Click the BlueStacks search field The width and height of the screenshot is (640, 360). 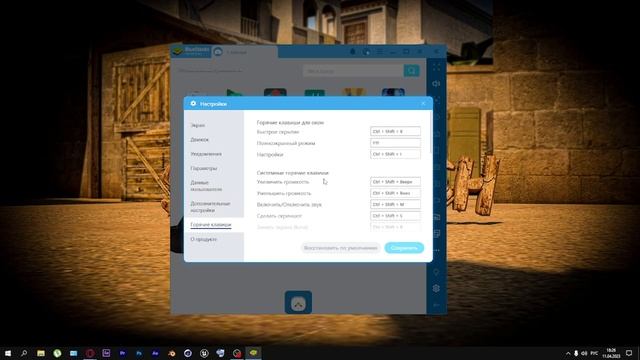tap(353, 71)
